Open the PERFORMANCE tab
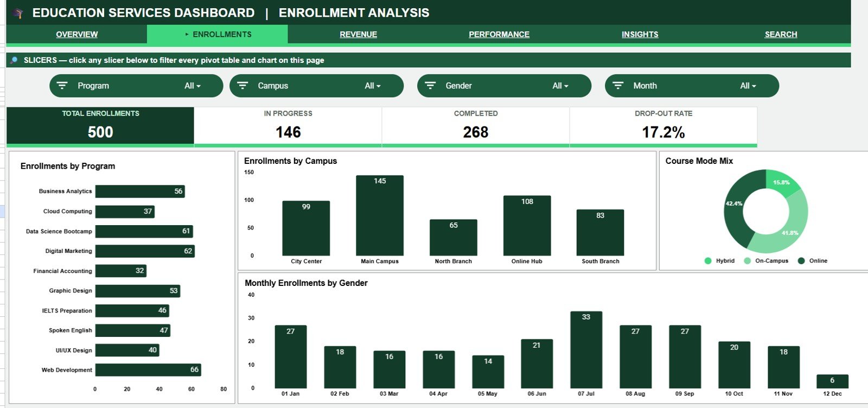The height and width of the screenshot is (408, 868). coord(499,34)
